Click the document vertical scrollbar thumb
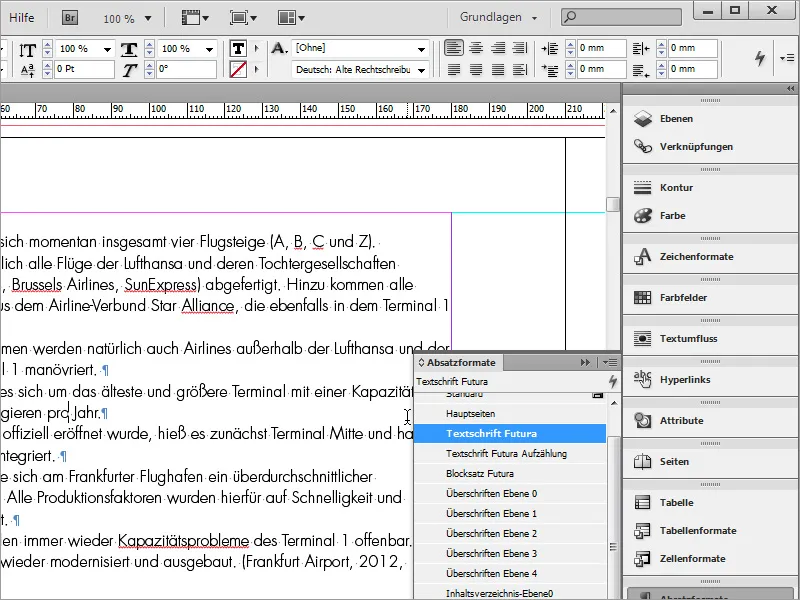This screenshot has width=800, height=600. (613, 204)
